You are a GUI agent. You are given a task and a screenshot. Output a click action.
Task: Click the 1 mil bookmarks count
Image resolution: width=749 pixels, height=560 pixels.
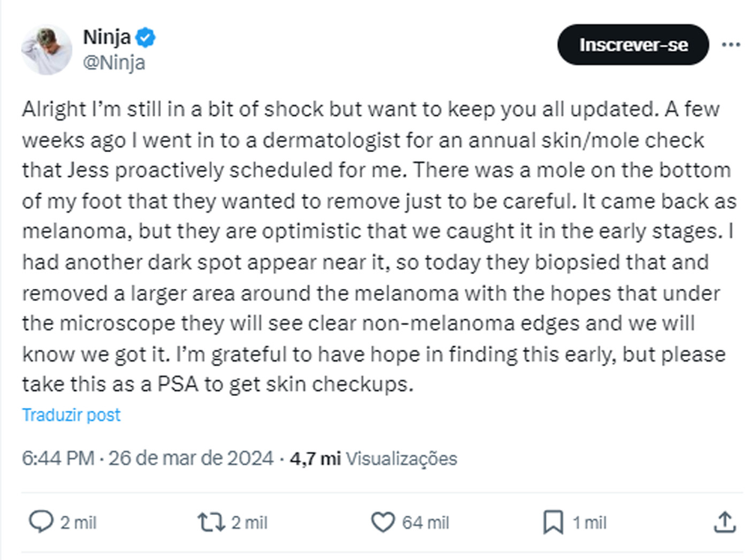(x=589, y=523)
